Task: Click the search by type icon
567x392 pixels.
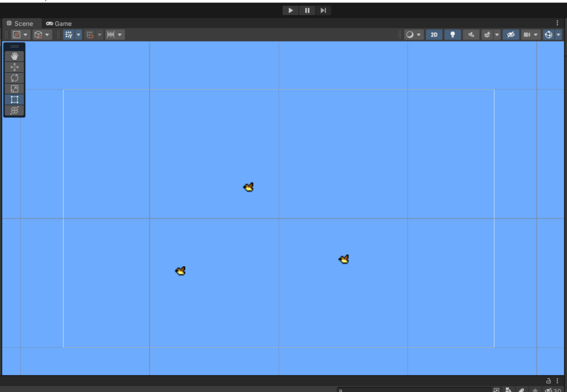Action: tap(508, 390)
